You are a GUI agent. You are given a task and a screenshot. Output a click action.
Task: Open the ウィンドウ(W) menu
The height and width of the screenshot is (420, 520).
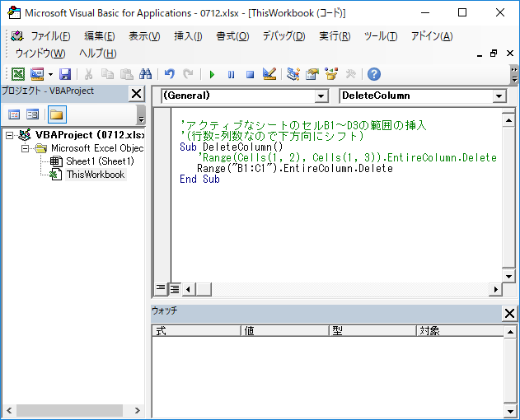[40, 53]
